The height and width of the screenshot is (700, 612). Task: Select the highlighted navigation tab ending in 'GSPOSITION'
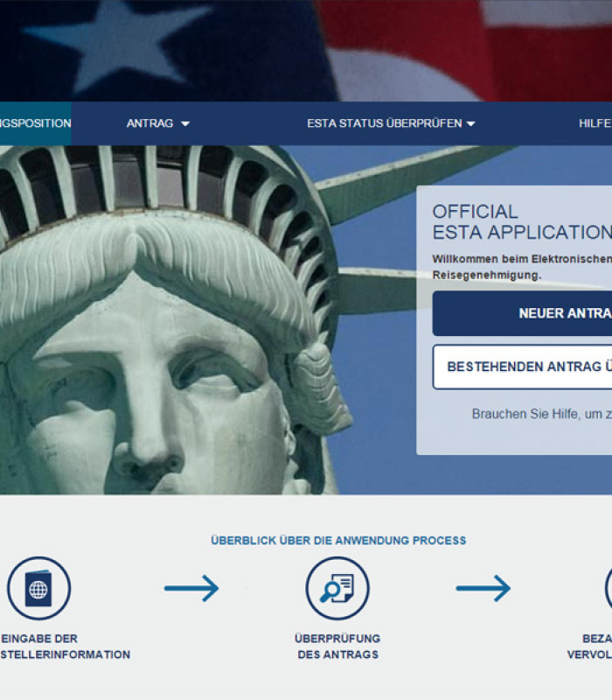point(35,123)
